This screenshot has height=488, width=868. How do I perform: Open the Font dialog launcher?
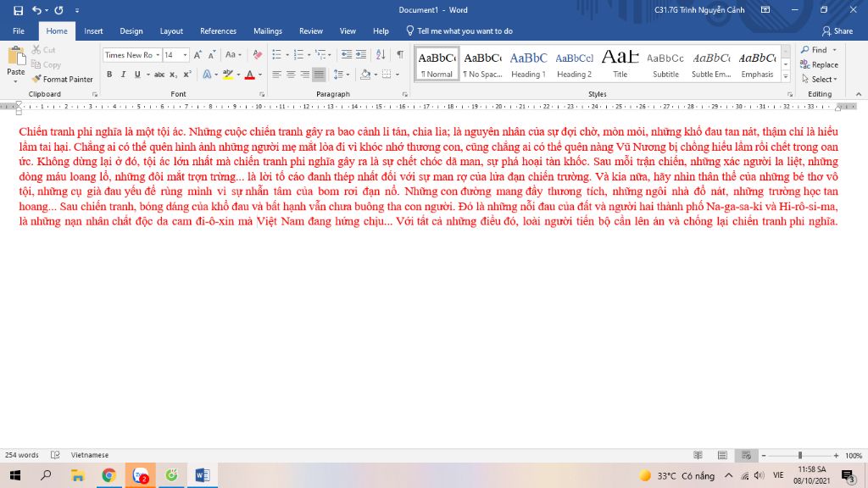(262, 94)
